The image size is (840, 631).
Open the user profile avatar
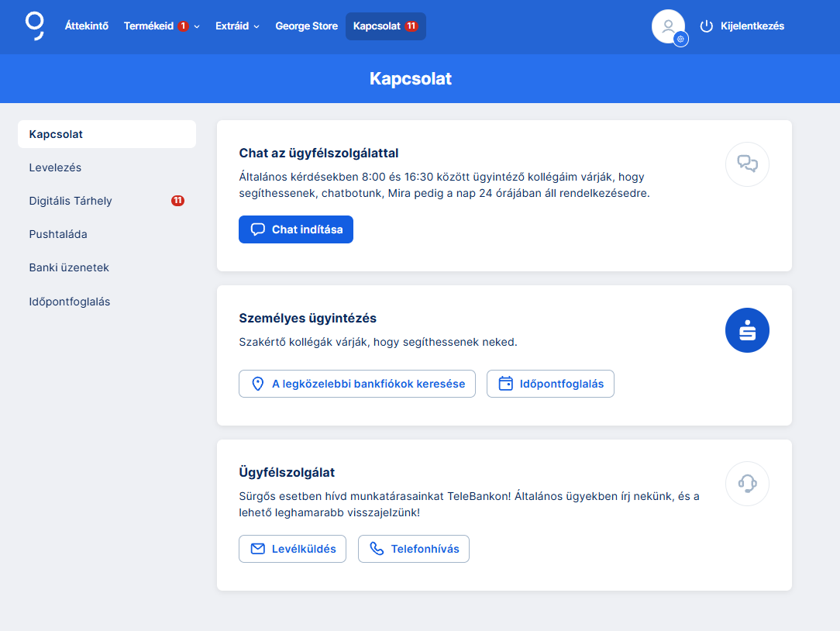click(x=667, y=26)
